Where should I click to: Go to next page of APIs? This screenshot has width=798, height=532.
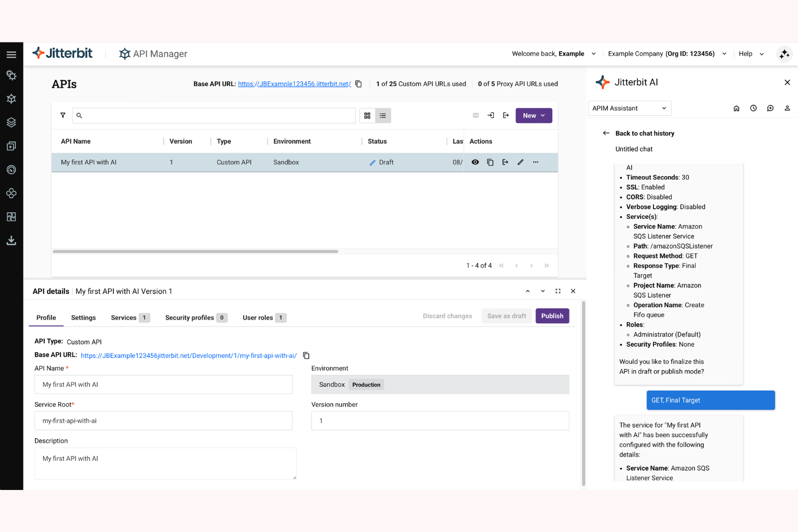coord(531,266)
